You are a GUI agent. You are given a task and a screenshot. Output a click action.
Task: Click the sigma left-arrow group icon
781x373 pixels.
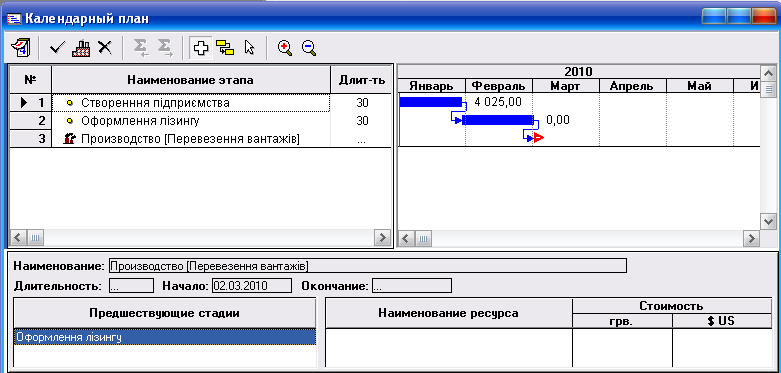coord(141,48)
